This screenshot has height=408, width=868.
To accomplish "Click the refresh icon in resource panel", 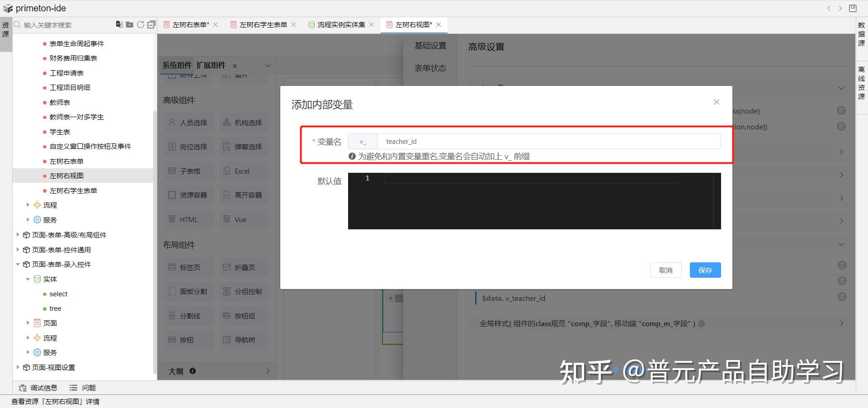I will tap(141, 25).
